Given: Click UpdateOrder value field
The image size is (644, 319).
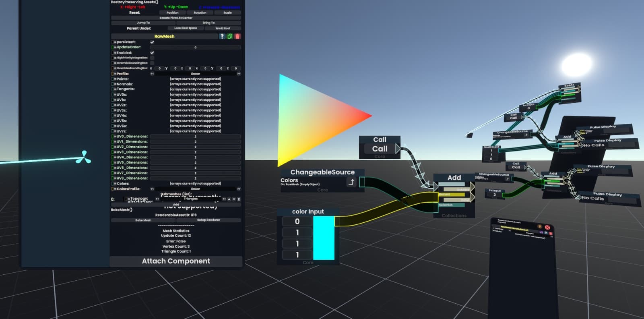Looking at the screenshot, I should (x=196, y=47).
